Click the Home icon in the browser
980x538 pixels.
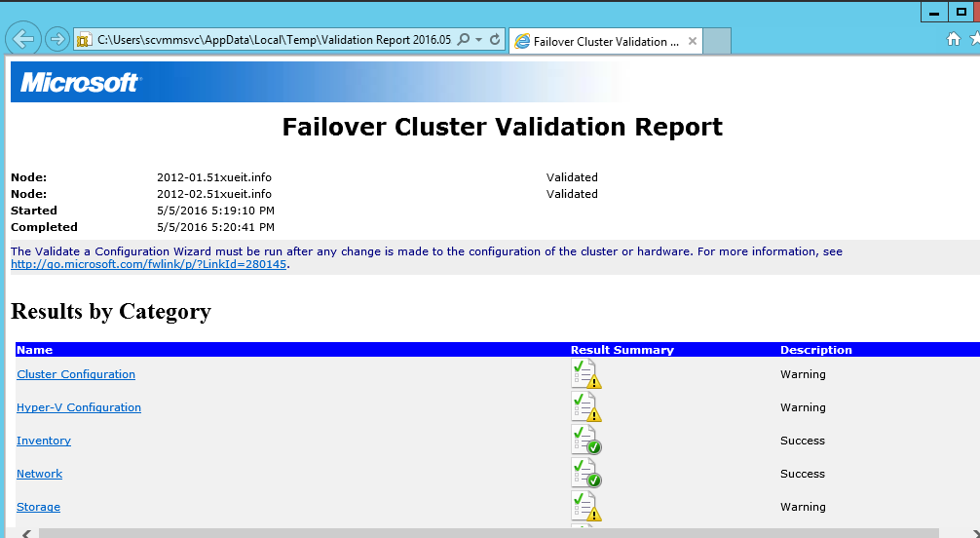953,39
